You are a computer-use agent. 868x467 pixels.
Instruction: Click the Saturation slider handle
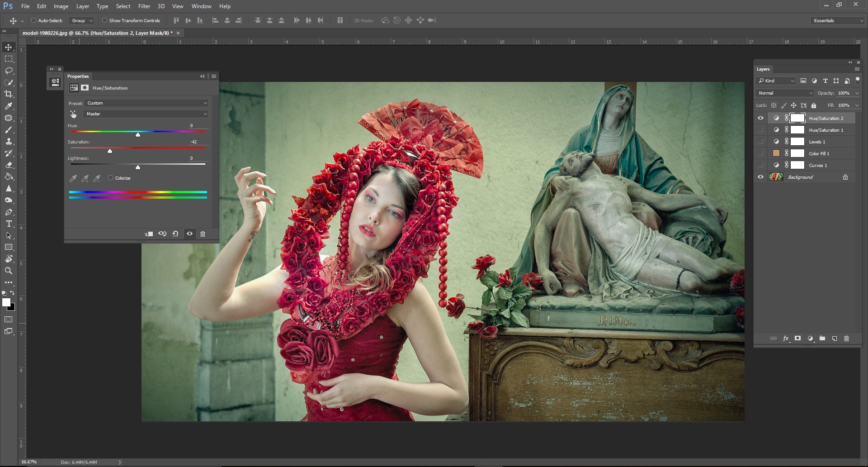click(x=110, y=151)
